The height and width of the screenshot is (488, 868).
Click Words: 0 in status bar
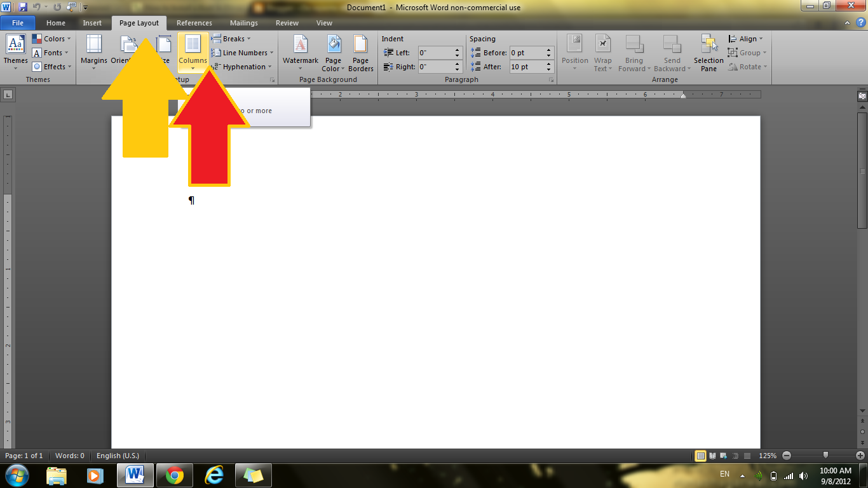point(70,456)
